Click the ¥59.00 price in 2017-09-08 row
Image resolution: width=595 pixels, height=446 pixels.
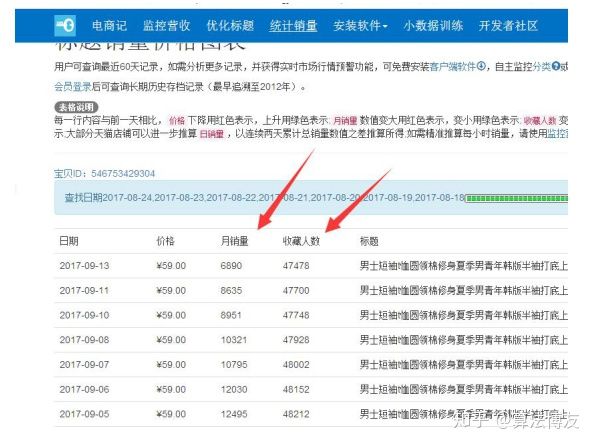(x=171, y=340)
